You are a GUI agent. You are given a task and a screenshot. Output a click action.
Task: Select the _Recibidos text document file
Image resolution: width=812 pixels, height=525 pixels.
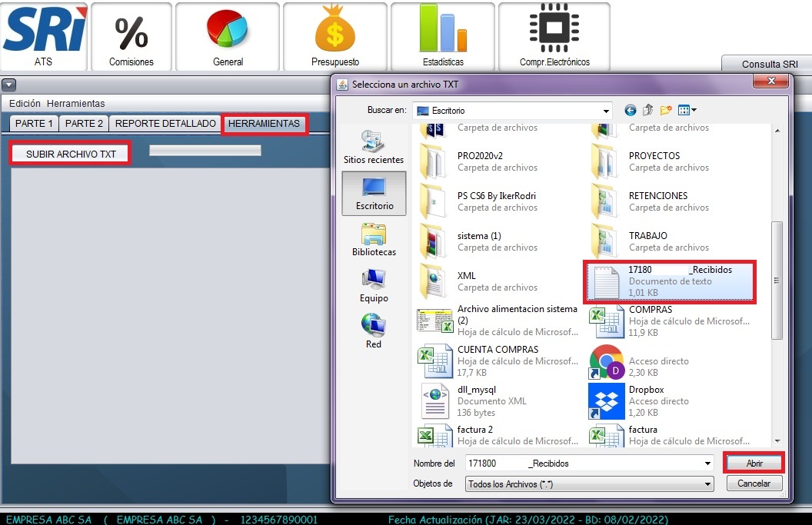(669, 281)
